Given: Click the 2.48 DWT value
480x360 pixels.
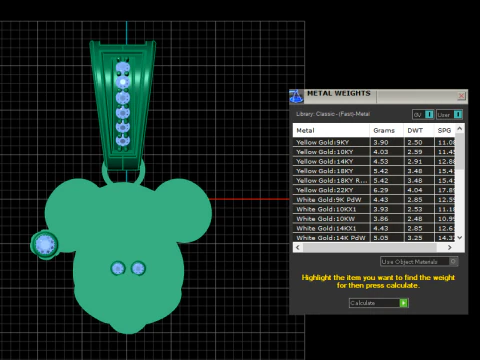Looking at the screenshot, I should coord(415,219).
